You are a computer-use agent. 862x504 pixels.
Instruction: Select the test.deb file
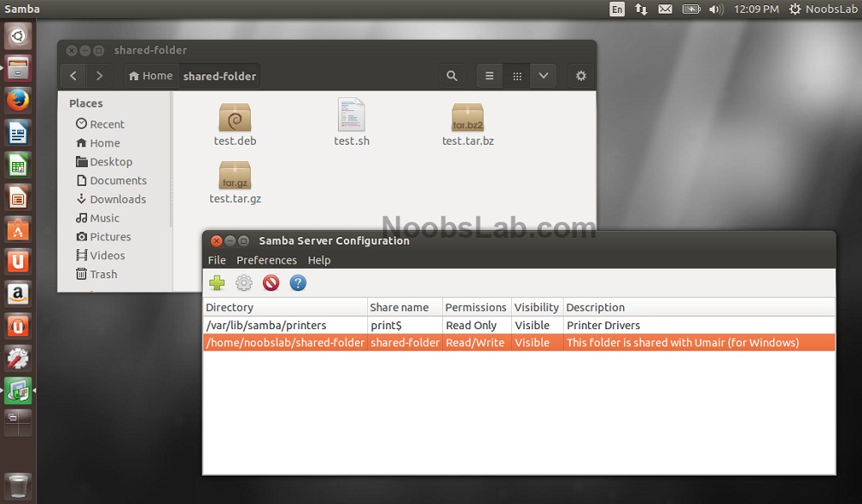pyautogui.click(x=234, y=125)
